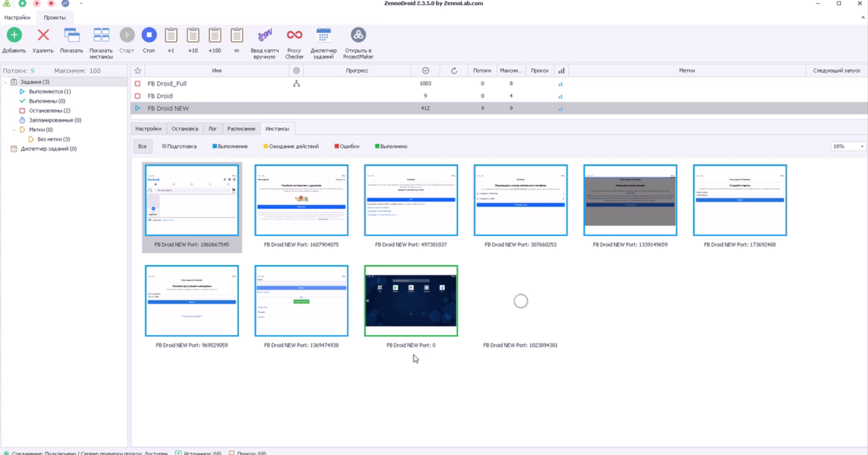This screenshot has width=868, height=455.
Task: Toggle Ошибки instance status filter
Action: pyautogui.click(x=346, y=147)
